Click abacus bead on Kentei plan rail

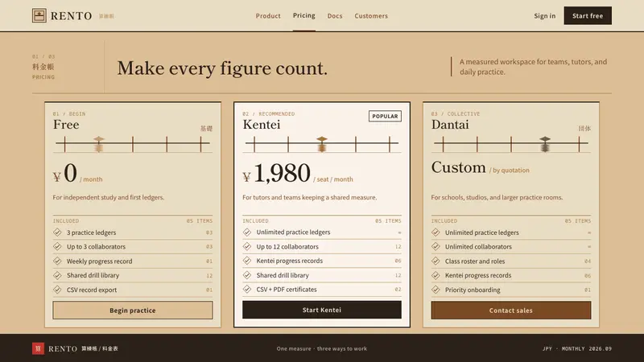coord(322,144)
